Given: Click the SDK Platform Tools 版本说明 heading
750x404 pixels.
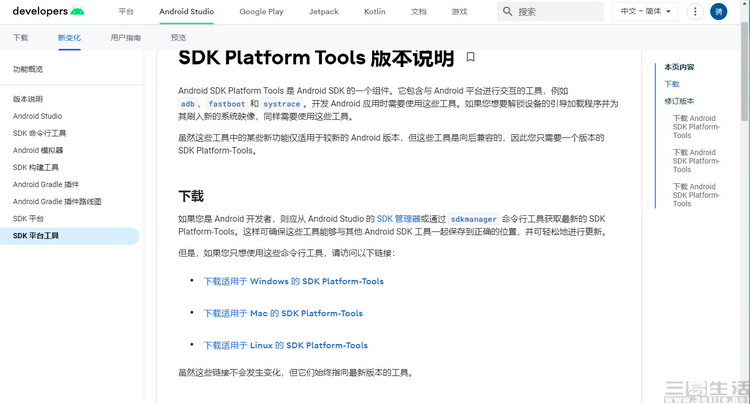Looking at the screenshot, I should pos(316,58).
